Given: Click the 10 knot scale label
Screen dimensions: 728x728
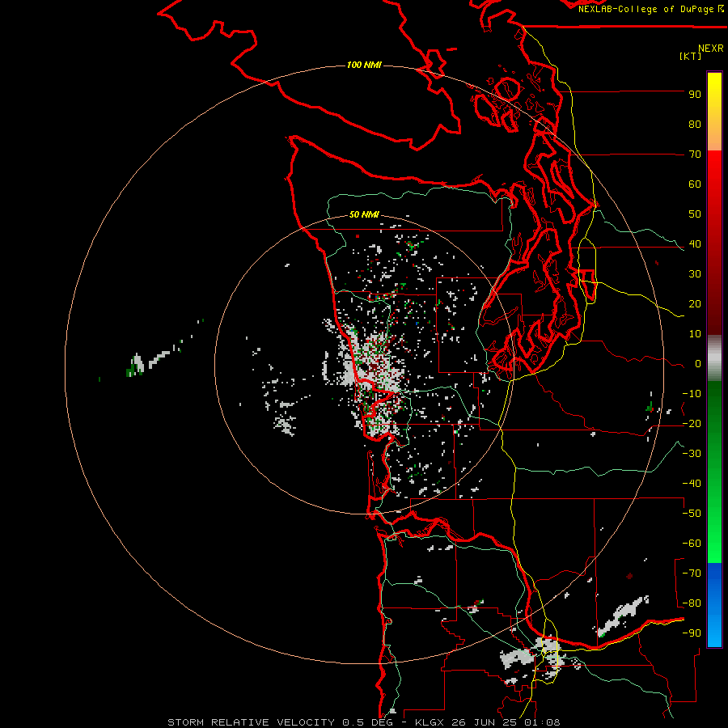Looking at the screenshot, I should (x=695, y=334).
